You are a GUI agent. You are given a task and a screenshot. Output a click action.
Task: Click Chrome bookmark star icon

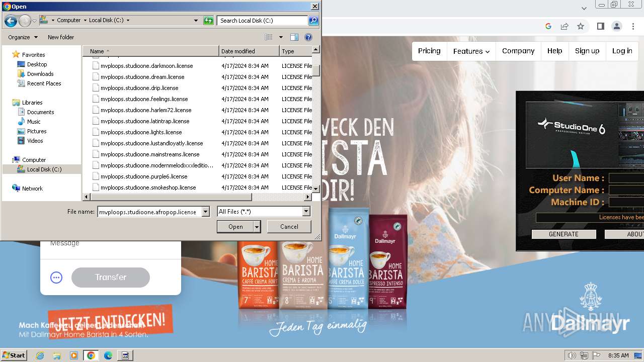tap(581, 26)
